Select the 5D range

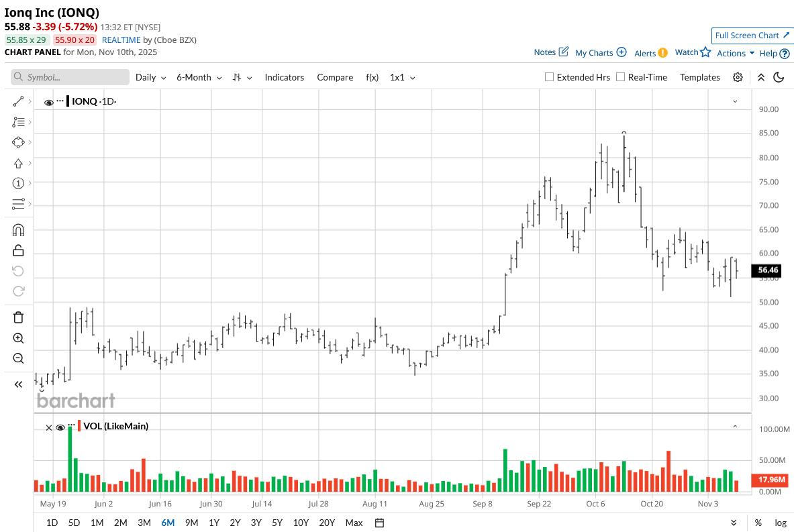(74, 523)
